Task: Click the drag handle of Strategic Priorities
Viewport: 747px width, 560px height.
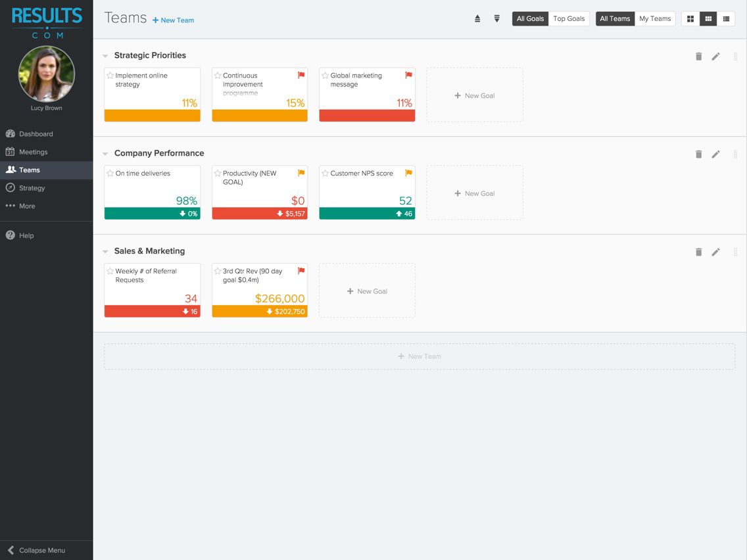Action: [x=735, y=56]
